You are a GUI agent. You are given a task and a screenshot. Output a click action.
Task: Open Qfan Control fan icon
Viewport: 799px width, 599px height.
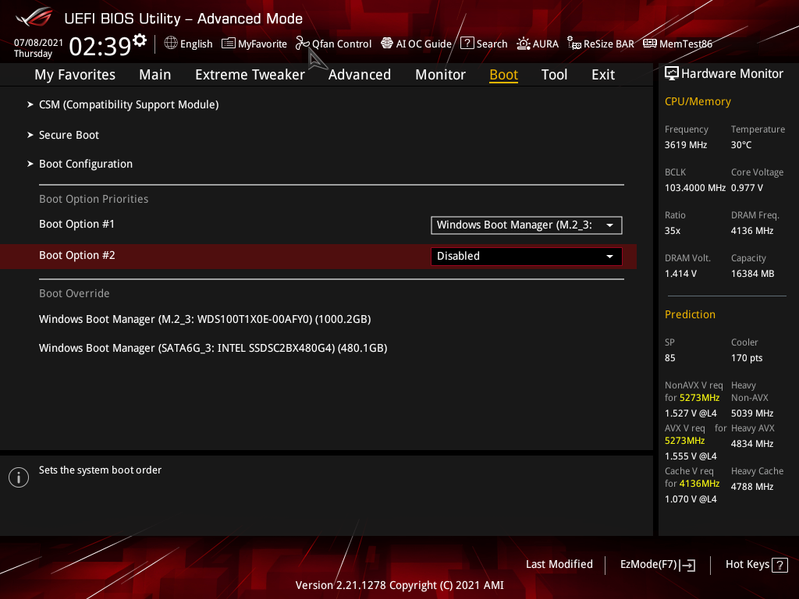point(302,43)
